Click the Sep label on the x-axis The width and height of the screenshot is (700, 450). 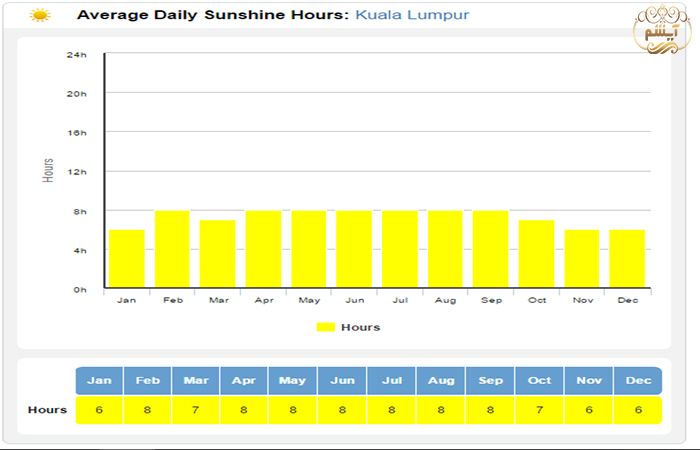point(490,300)
